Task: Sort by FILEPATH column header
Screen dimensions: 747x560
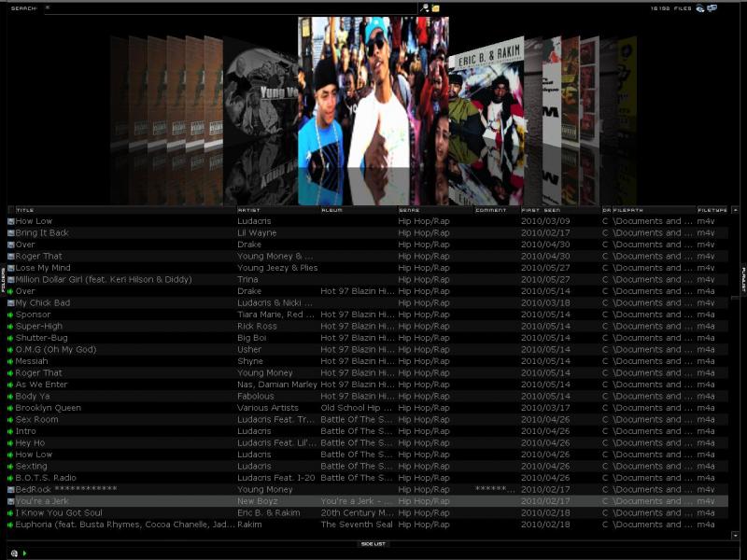Action: 655,210
